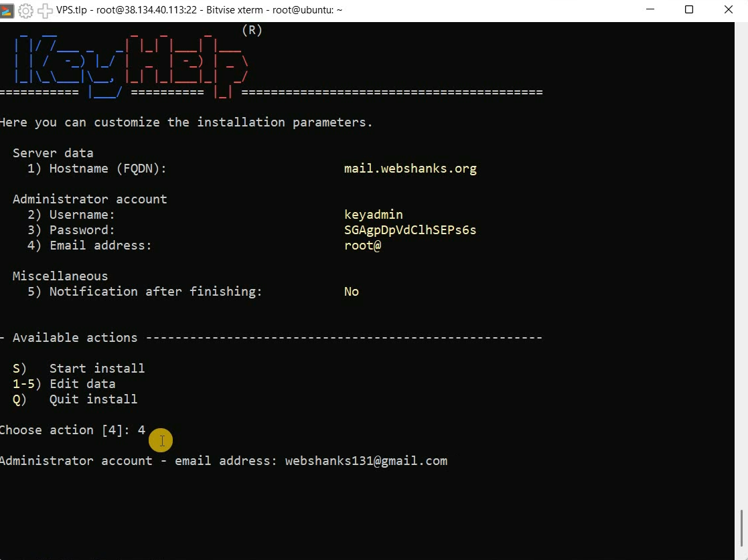
Task: Click the notification value No
Action: click(x=352, y=292)
